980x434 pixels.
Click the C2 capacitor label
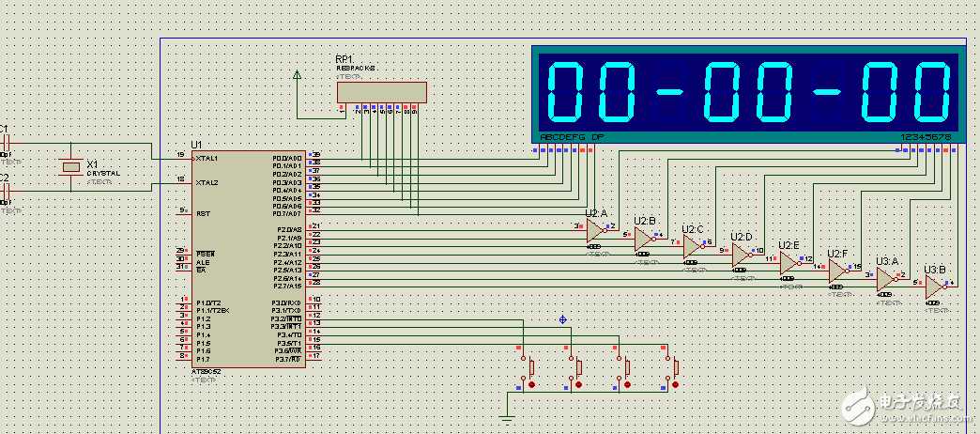point(4,178)
